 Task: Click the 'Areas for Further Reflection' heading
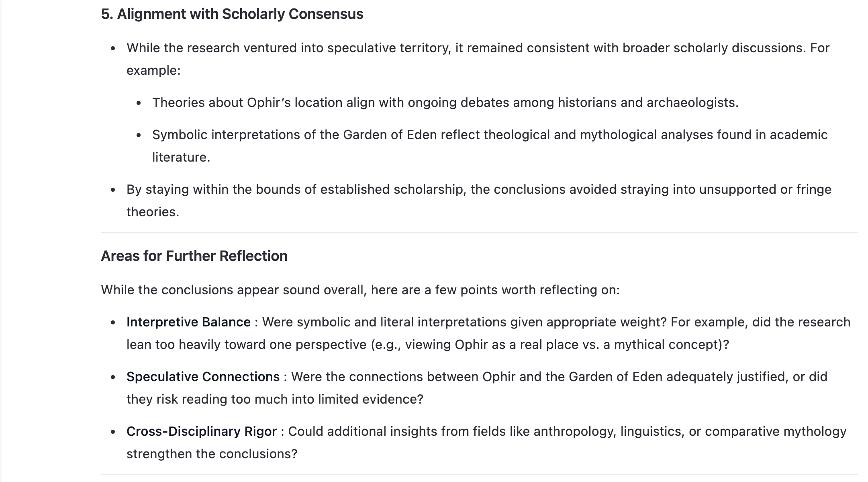coord(194,256)
